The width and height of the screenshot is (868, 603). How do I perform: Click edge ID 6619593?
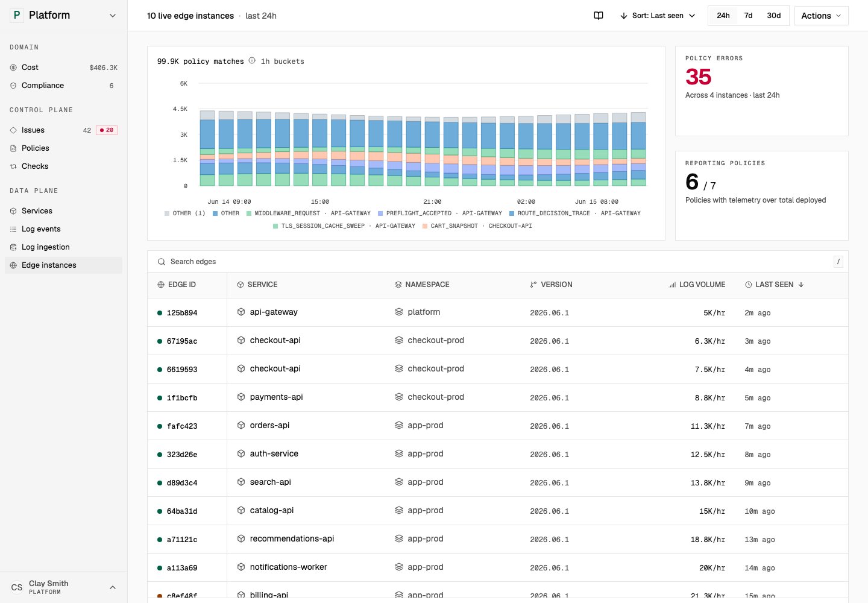click(182, 370)
